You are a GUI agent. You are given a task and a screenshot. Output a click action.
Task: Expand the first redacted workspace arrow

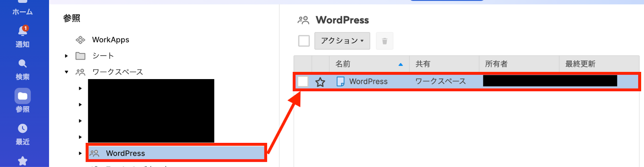pyautogui.click(x=80, y=88)
